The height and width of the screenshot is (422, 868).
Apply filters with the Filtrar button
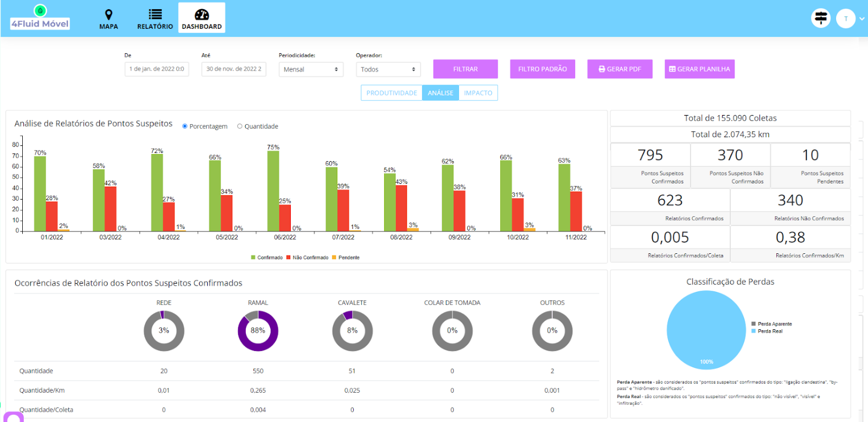coord(465,69)
